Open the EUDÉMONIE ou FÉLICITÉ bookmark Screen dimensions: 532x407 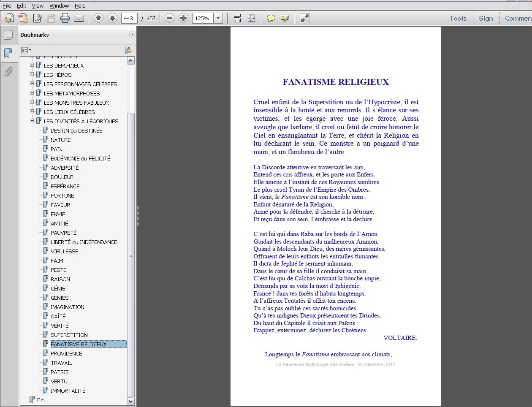81,158
